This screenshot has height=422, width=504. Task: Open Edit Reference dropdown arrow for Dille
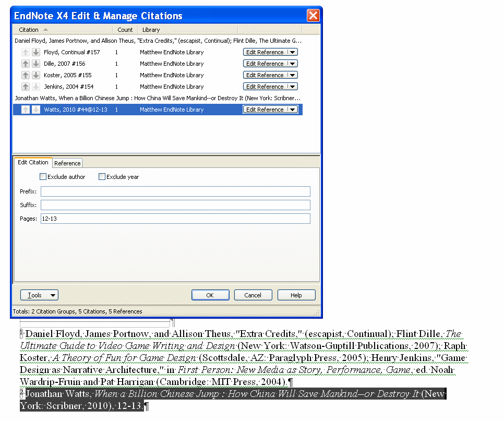293,64
